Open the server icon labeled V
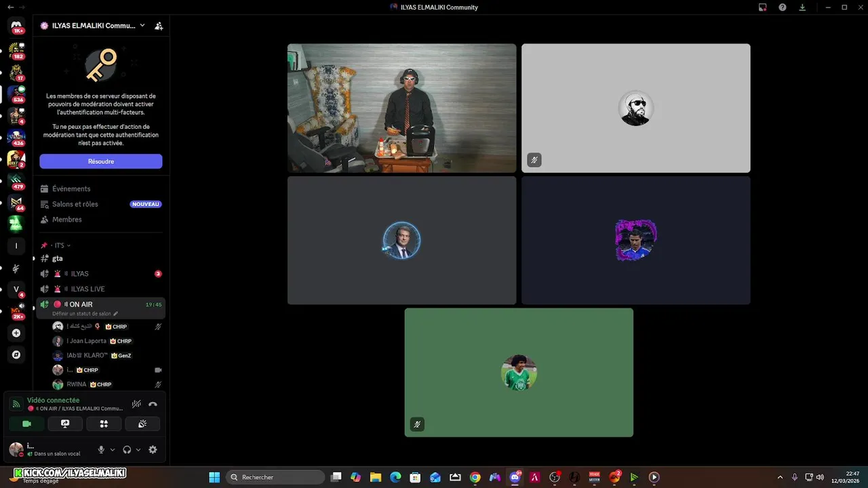This screenshot has height=488, width=868. 16,289
